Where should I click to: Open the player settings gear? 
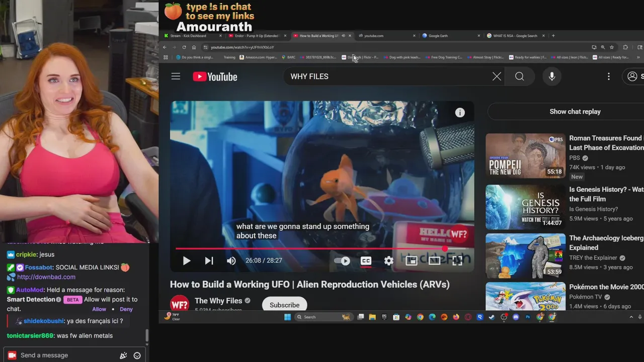[x=389, y=260]
